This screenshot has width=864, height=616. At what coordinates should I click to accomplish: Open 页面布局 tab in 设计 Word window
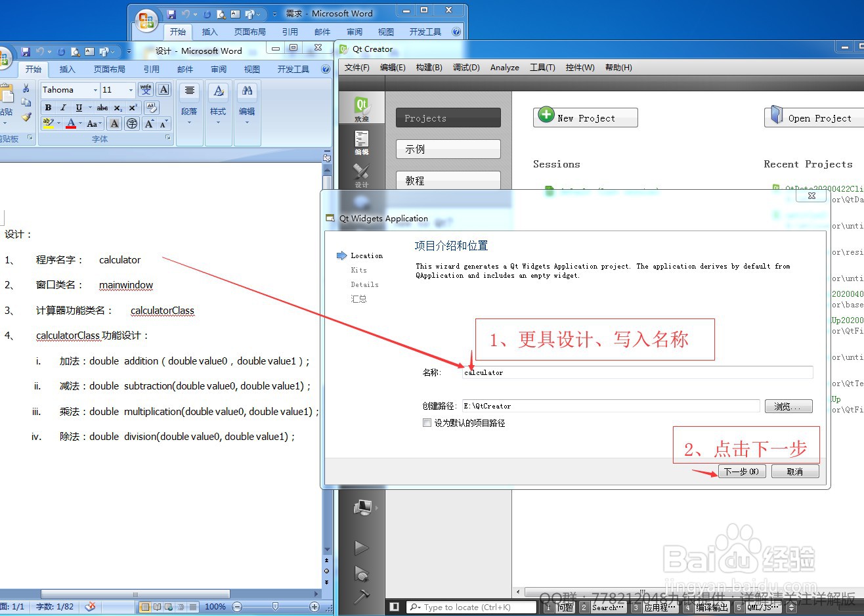click(110, 69)
